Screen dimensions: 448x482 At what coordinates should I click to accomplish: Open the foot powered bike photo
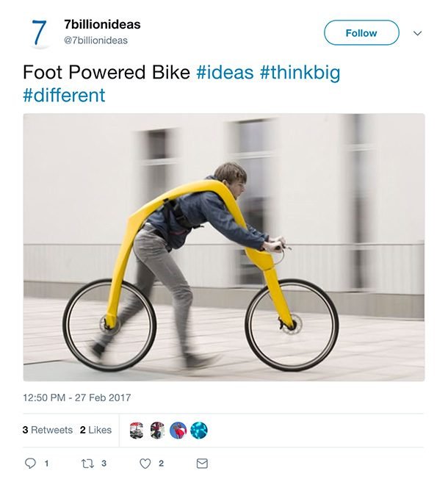point(223,247)
